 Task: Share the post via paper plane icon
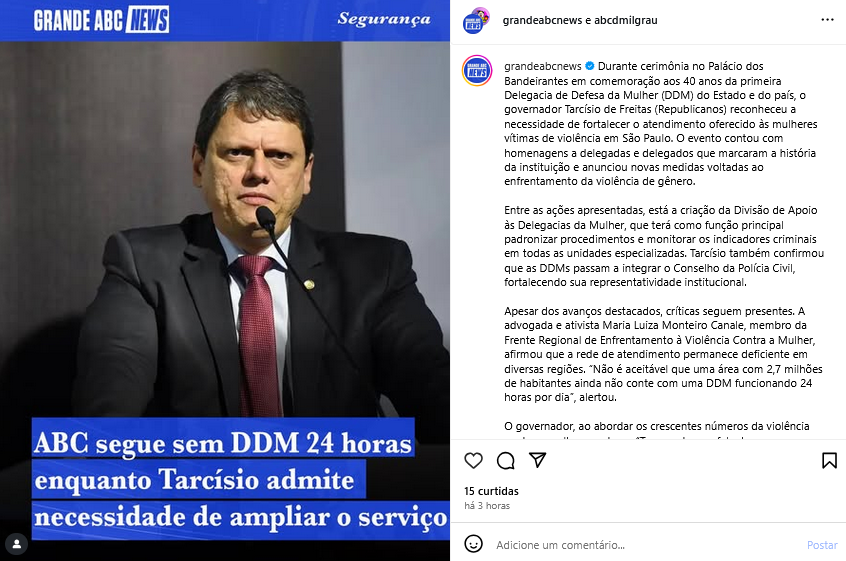537,460
